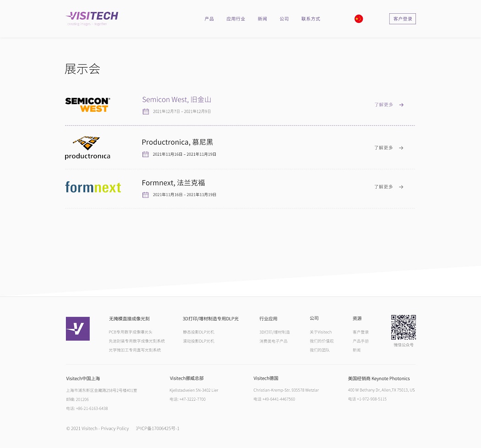Image resolution: width=481 pixels, height=448 pixels.
Task: Click the arrow icon in Productronica row
Action: click(x=401, y=148)
